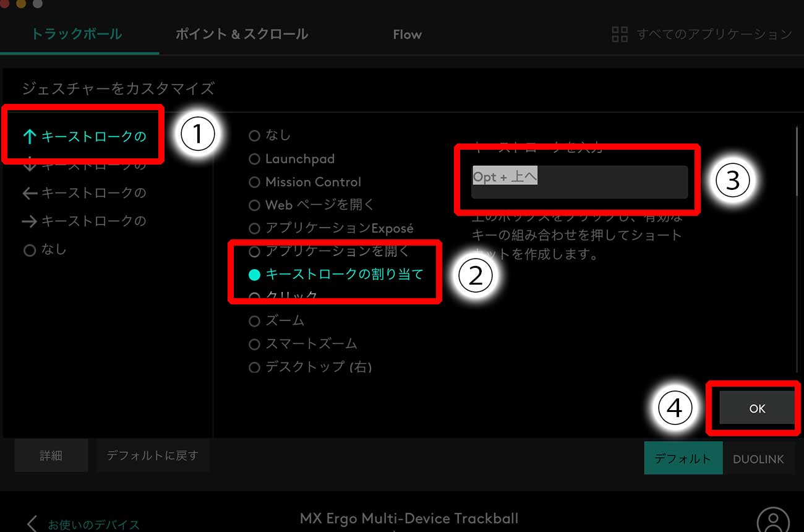Screen dimensions: 804x532
Task: Go to the Flow tab
Action: (407, 35)
